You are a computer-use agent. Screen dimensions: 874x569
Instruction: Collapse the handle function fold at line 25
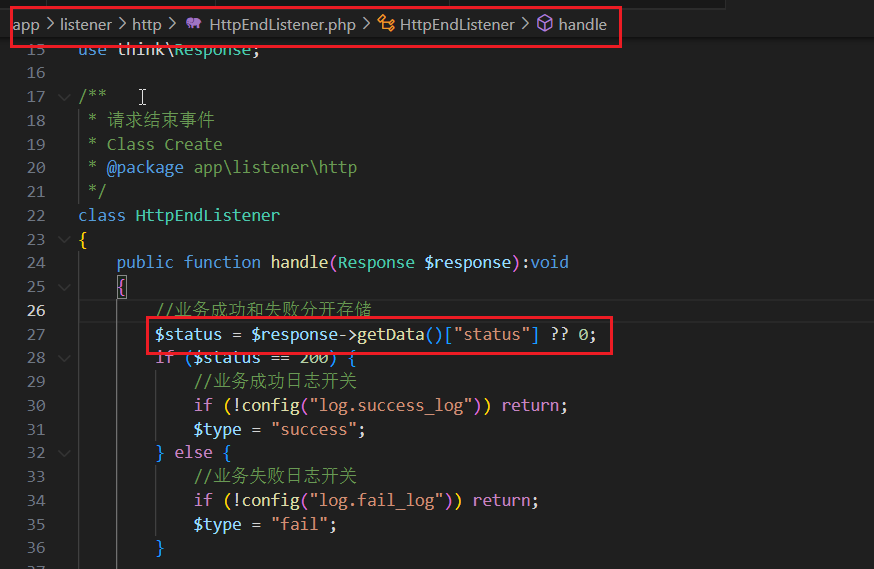64,287
